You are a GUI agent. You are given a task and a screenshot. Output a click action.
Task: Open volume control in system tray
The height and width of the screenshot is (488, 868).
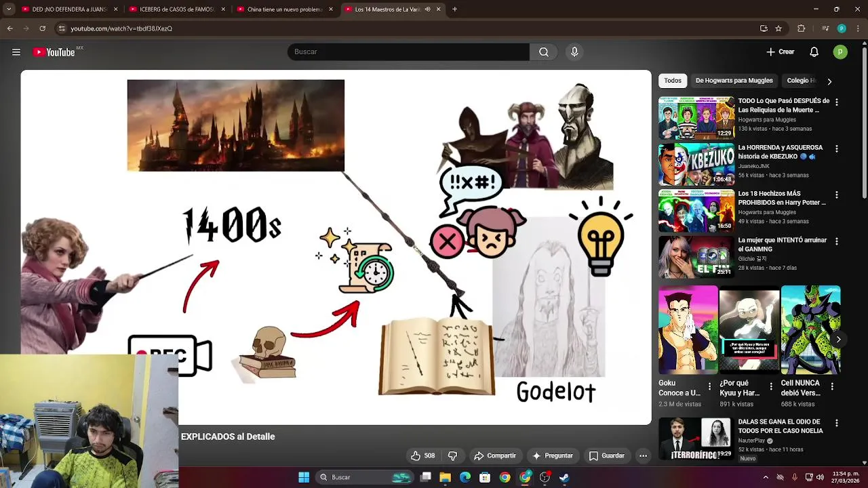tap(821, 477)
